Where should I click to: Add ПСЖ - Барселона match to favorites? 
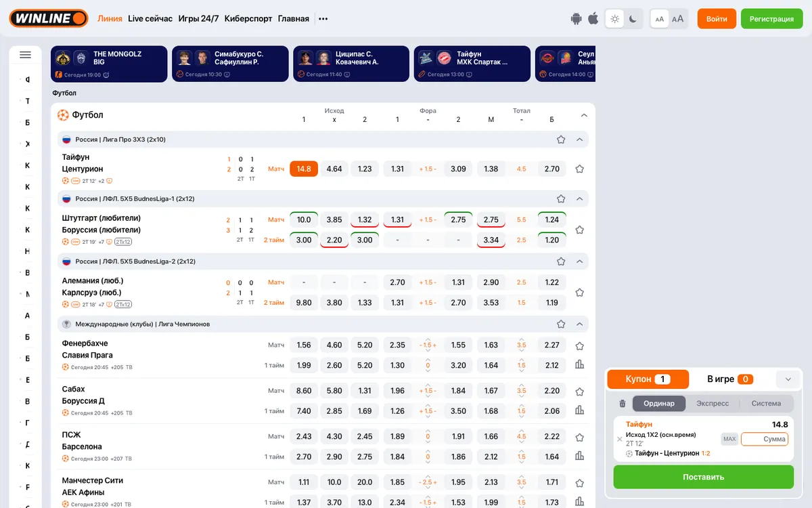coord(579,437)
